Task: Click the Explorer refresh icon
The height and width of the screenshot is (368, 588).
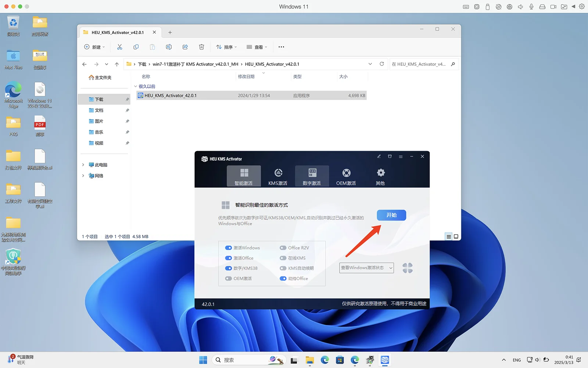Action: click(x=382, y=64)
